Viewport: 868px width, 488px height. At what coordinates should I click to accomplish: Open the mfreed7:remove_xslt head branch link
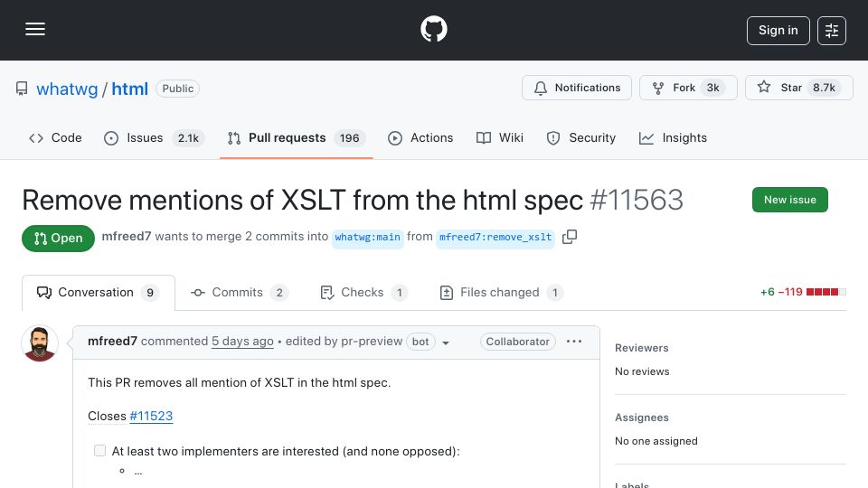point(495,238)
